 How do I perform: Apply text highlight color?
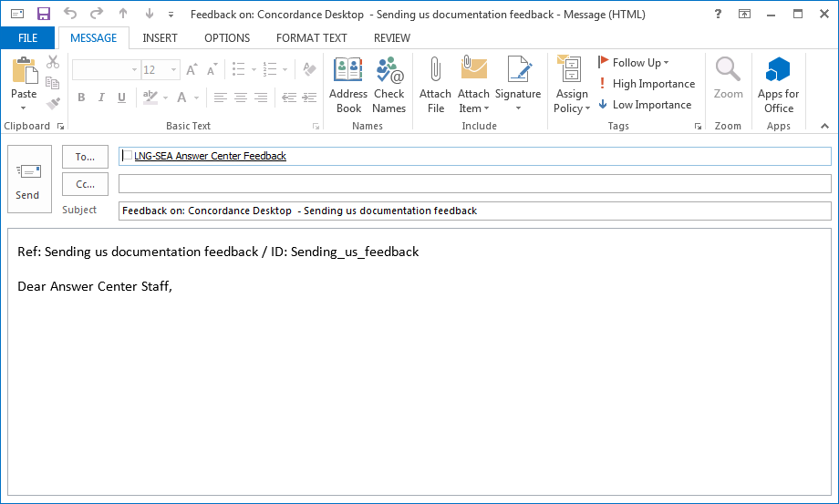point(150,98)
